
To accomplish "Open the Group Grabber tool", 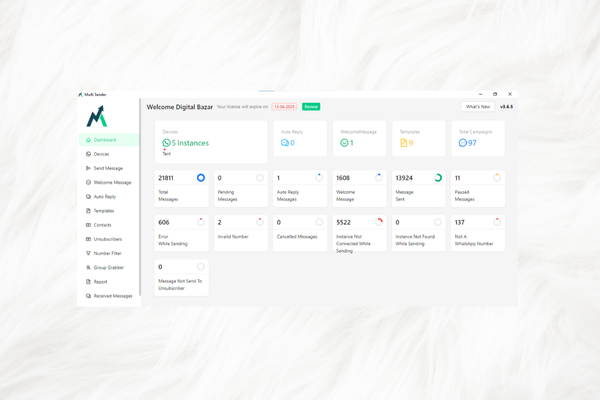I will [107, 268].
